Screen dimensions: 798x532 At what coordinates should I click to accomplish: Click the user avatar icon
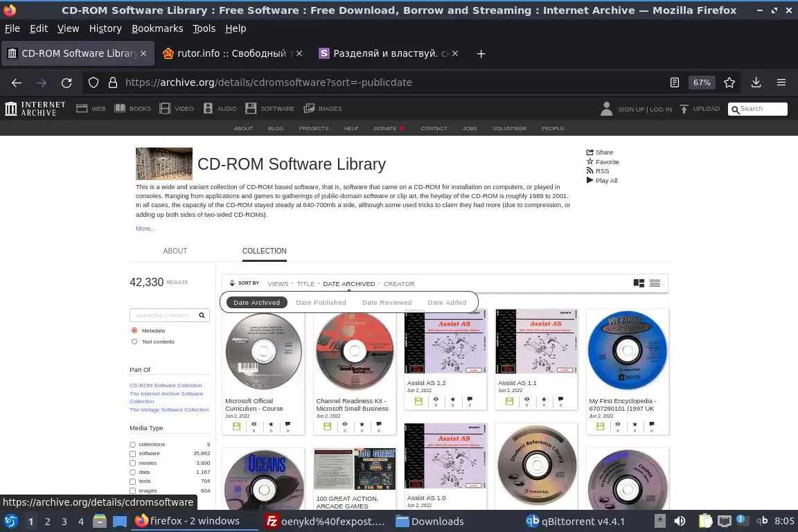(x=606, y=109)
